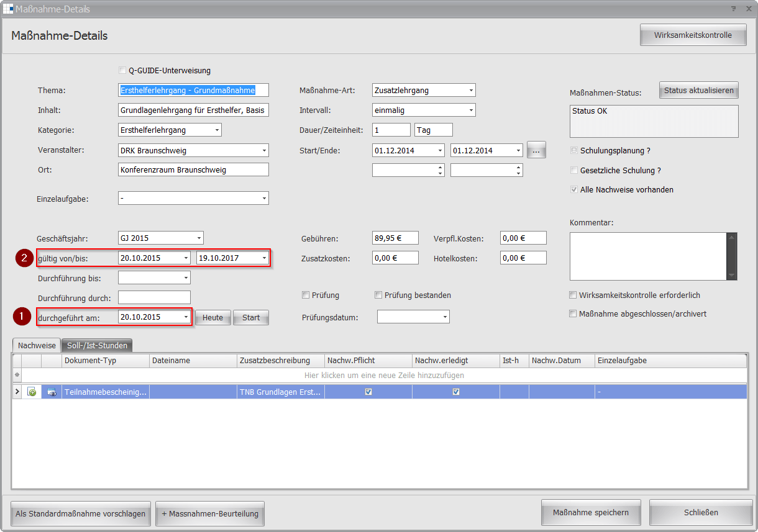Click the app icon in the title bar
The image size is (758, 532).
click(9, 9)
